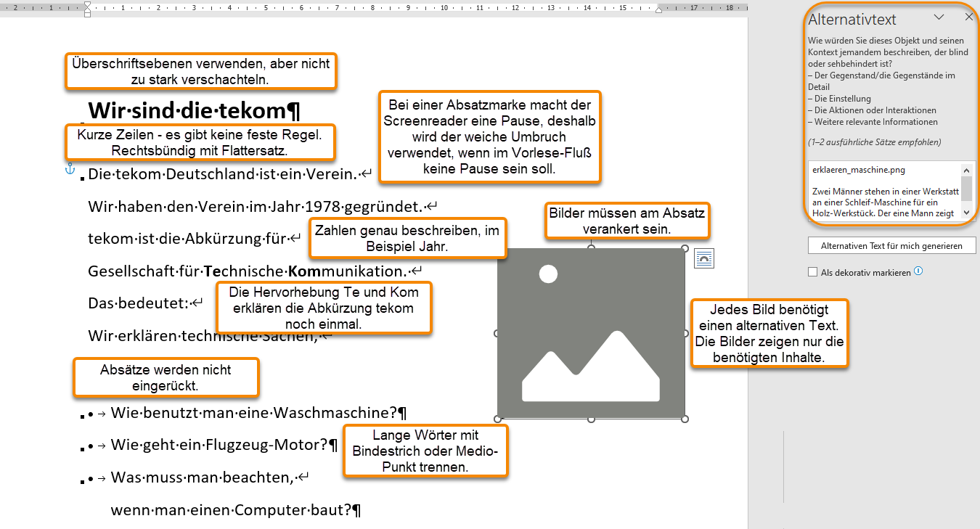Click the info icon next to 'Als dekorativ markieren'
The image size is (980, 529).
pyautogui.click(x=918, y=271)
